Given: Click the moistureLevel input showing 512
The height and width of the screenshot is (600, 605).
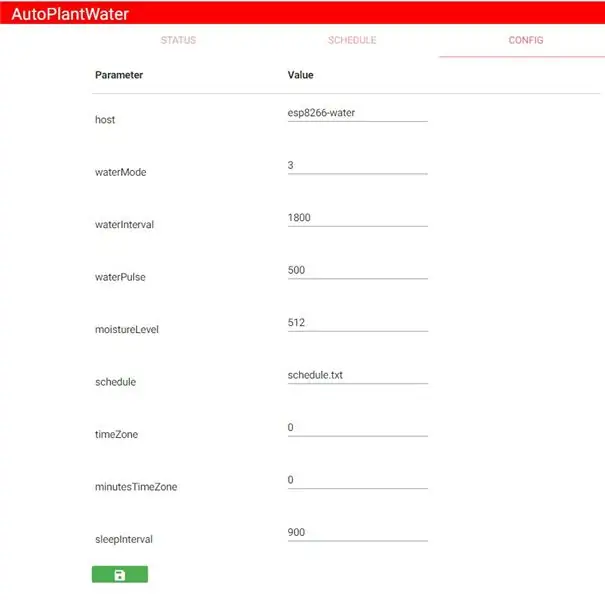Looking at the screenshot, I should [356, 323].
